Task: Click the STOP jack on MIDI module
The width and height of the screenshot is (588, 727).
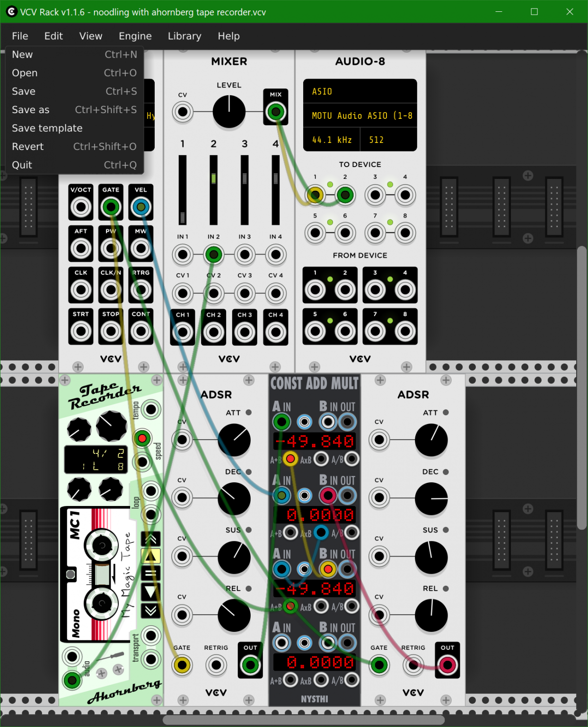Action: (111, 331)
